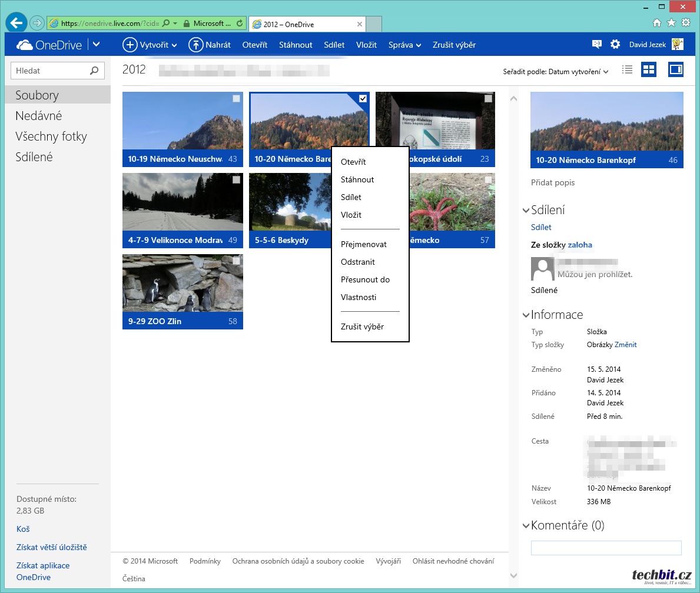Click David Jezek profile avatar
700x593 pixels.
(677, 45)
